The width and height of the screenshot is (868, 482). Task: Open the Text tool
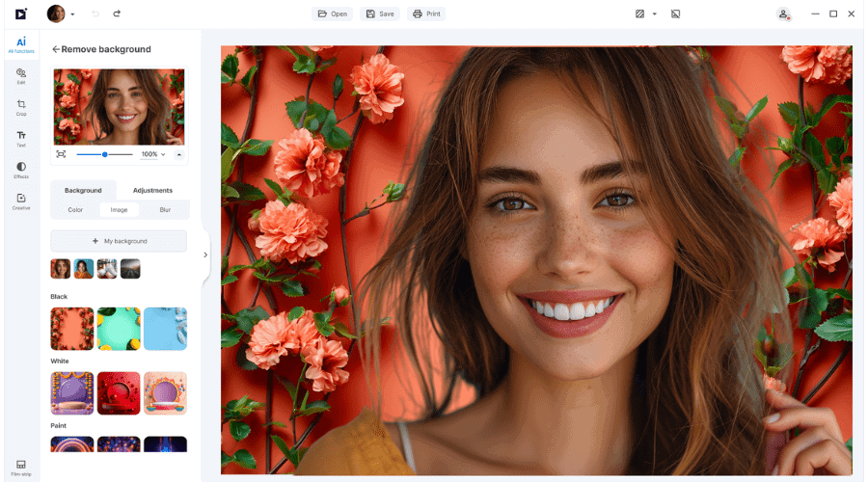coord(21,139)
